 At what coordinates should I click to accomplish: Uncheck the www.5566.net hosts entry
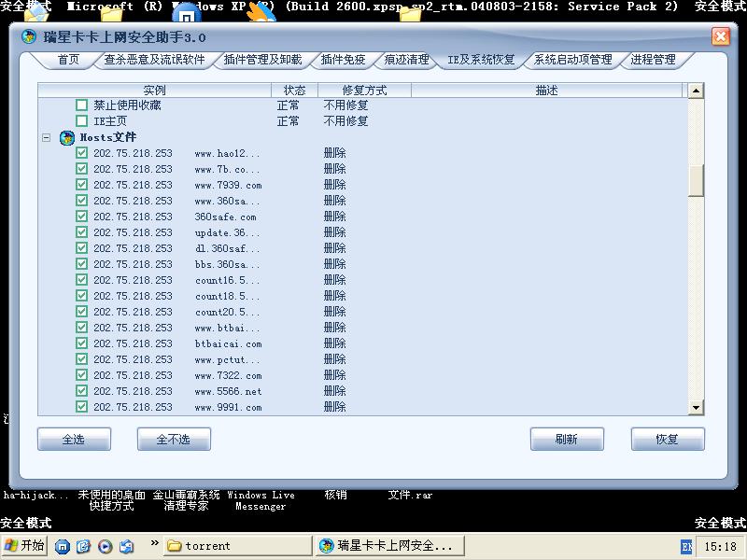point(82,391)
